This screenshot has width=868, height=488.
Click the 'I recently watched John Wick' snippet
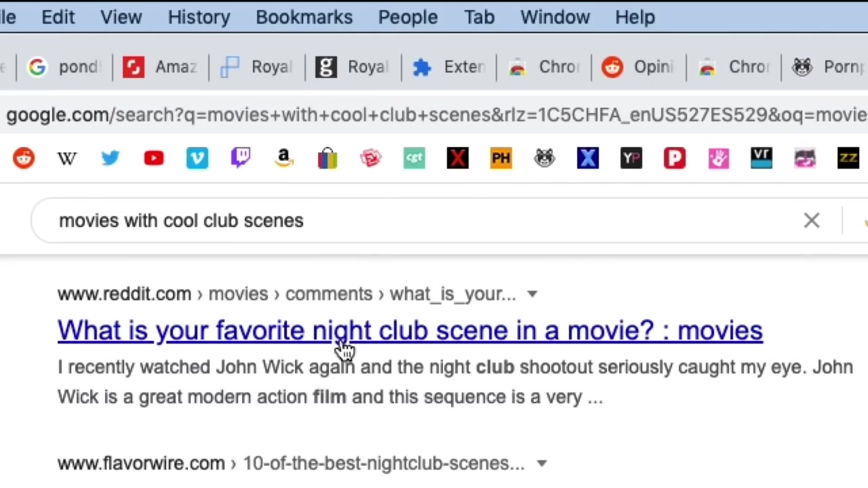coord(455,382)
